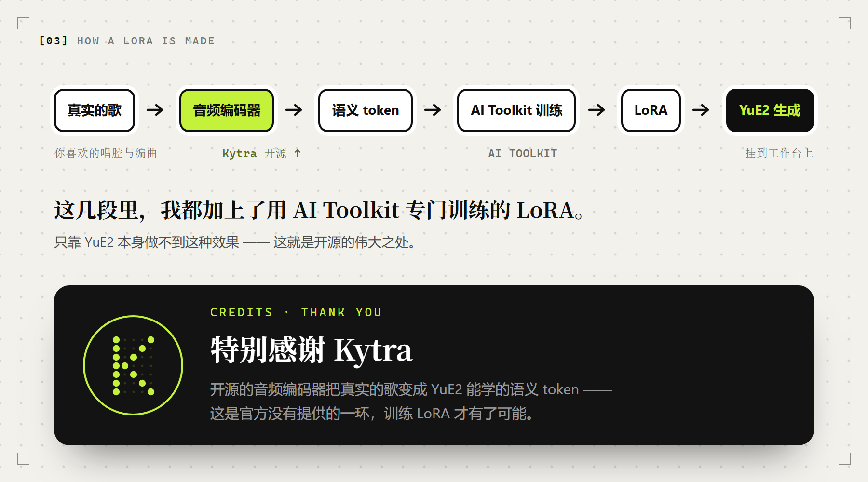
Task: Click arrow between AI Toolkit 训练 and LoRA
Action: [597, 110]
